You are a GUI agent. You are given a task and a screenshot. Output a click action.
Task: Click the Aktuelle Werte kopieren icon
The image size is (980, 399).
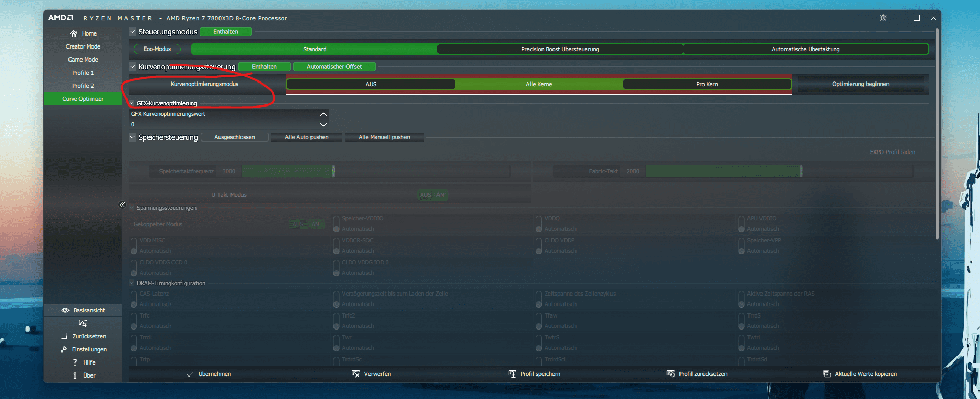pyautogui.click(x=827, y=374)
